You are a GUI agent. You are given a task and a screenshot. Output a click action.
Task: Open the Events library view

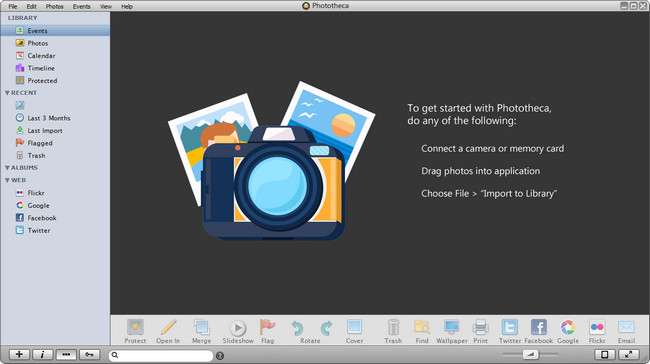tap(55, 31)
